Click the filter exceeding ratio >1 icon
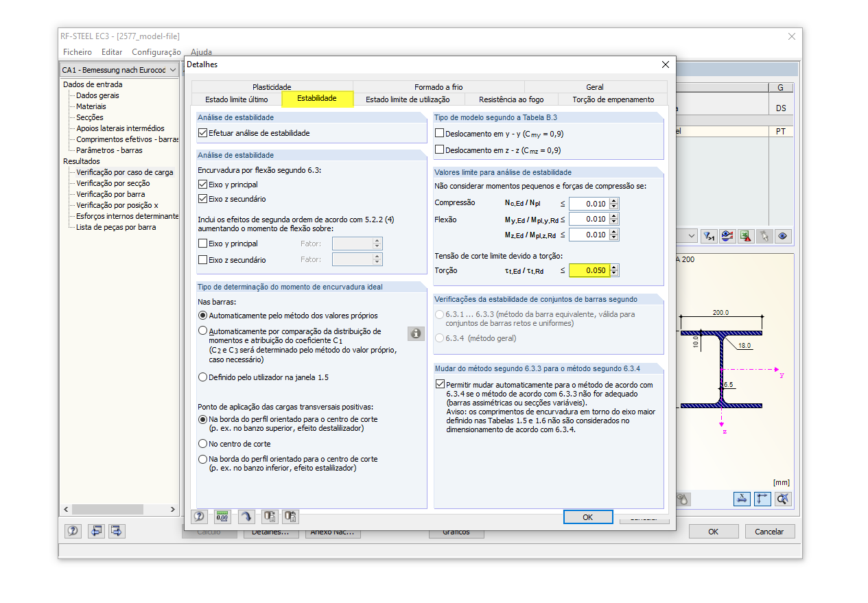This screenshot has height=603, width=868. pyautogui.click(x=709, y=236)
